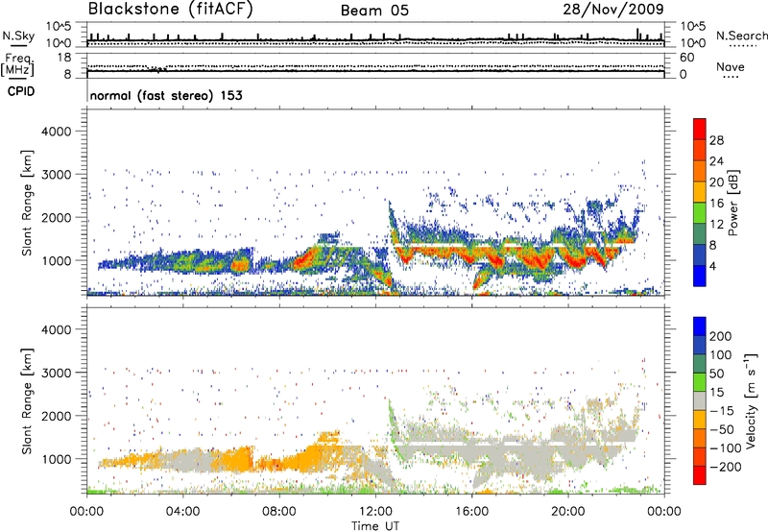768x532 pixels.
Task: Click the strong red echo near 09:00 in power panel
Action: point(304,259)
